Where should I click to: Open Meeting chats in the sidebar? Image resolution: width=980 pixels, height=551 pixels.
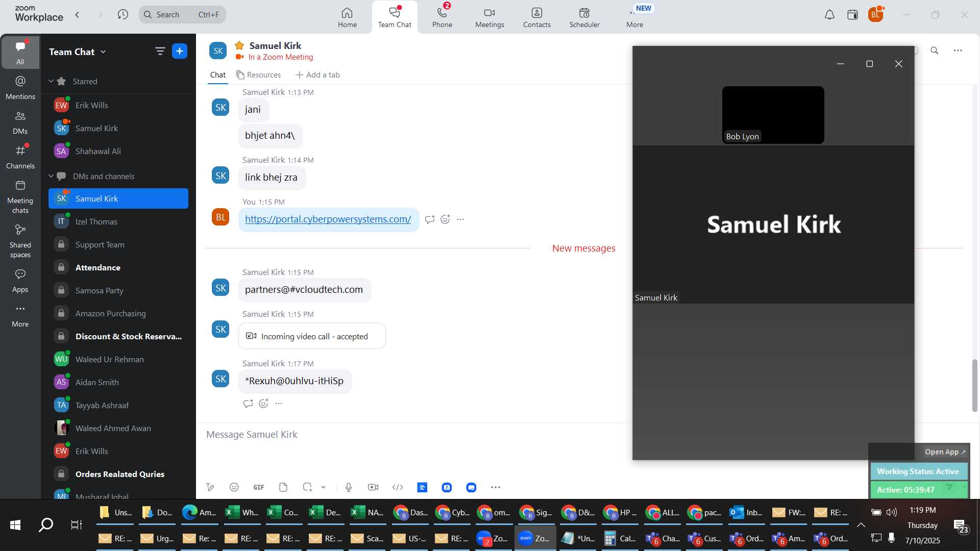[x=20, y=197]
